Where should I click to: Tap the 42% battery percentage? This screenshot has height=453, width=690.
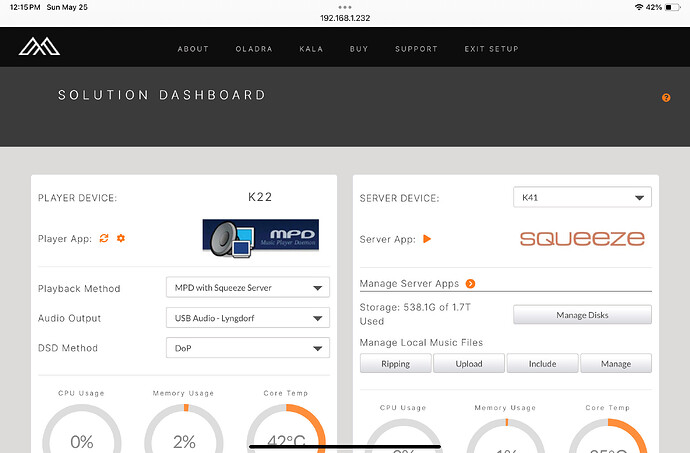pos(654,7)
